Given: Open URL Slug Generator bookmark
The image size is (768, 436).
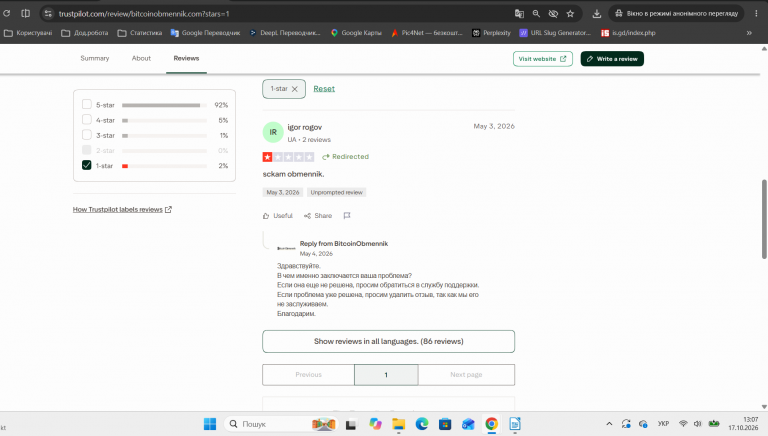Looking at the screenshot, I should (x=555, y=33).
